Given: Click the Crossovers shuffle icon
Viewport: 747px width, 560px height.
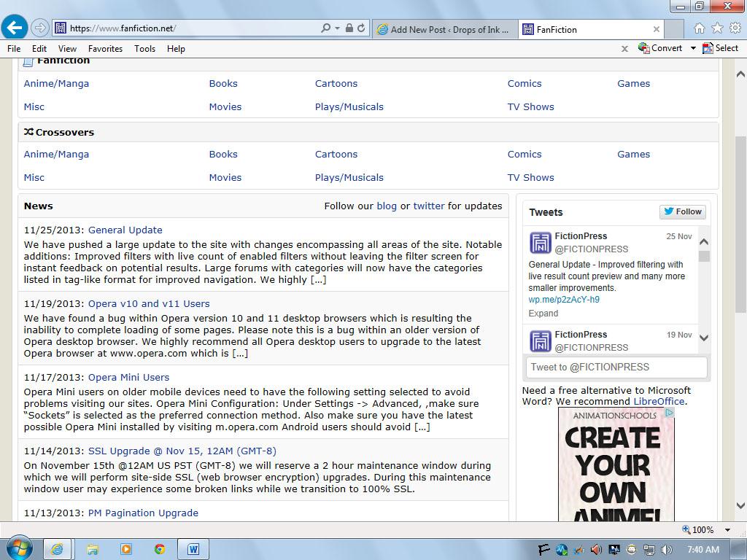Looking at the screenshot, I should (x=28, y=132).
